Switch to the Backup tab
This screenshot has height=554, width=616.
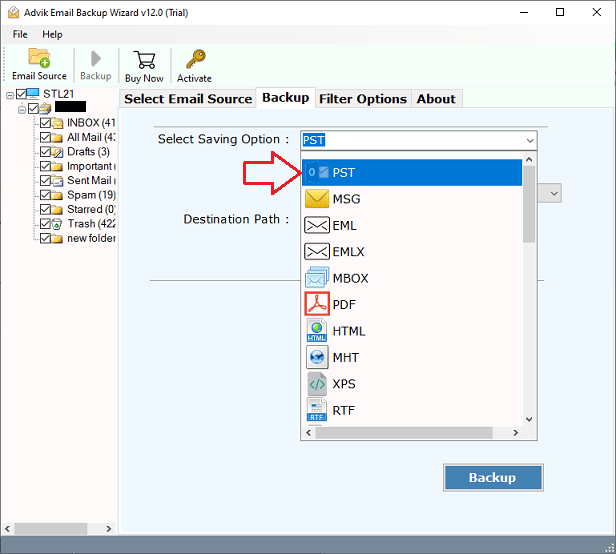[x=286, y=97]
